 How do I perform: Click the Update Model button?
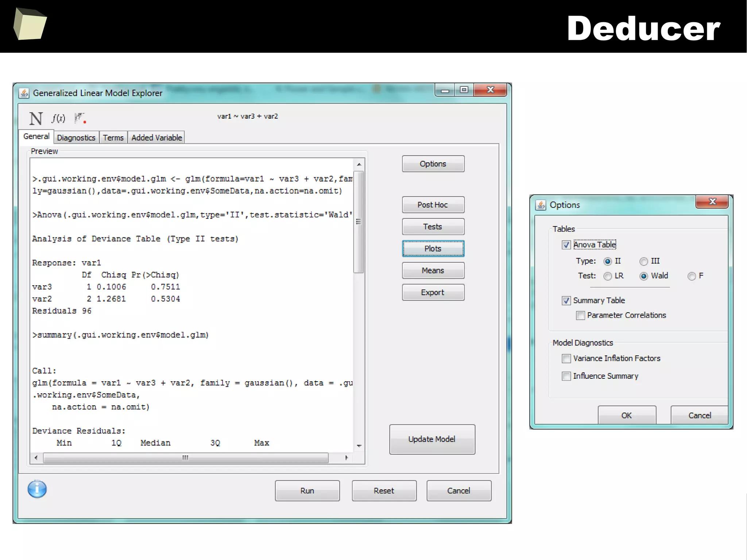coord(432,439)
